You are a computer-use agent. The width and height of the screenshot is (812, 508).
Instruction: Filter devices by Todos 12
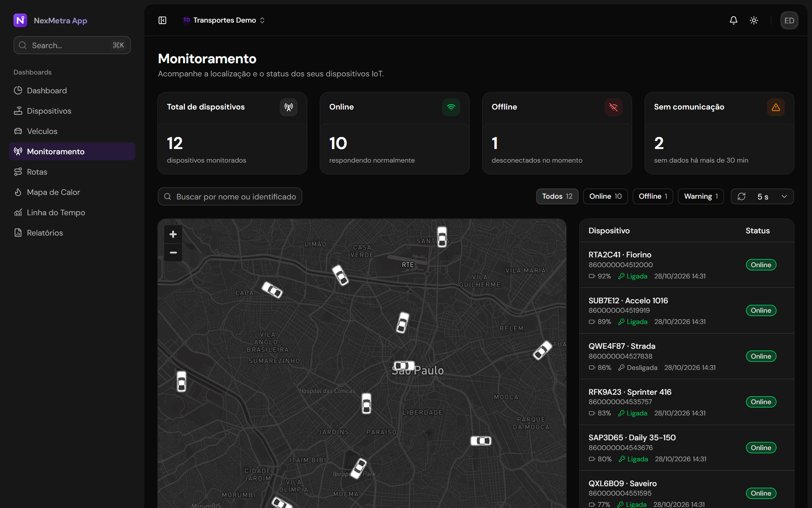coord(557,196)
